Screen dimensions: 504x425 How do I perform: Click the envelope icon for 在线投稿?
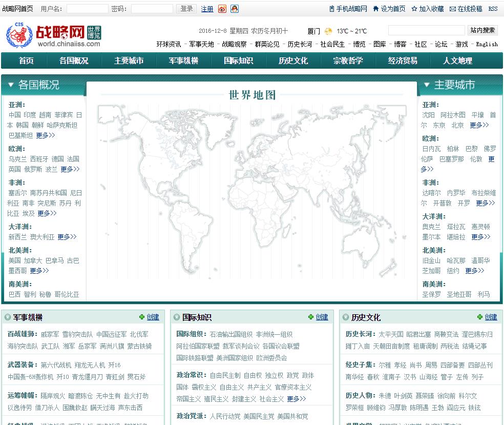453,9
